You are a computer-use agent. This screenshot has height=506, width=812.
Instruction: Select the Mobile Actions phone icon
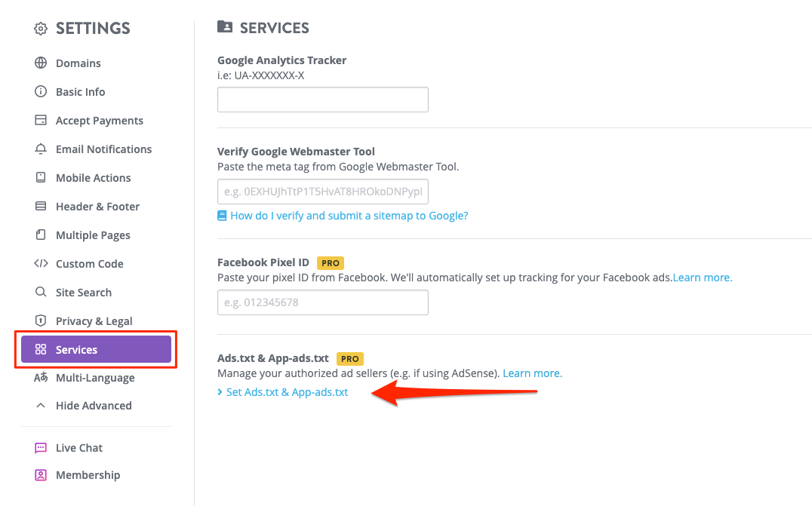pos(41,177)
